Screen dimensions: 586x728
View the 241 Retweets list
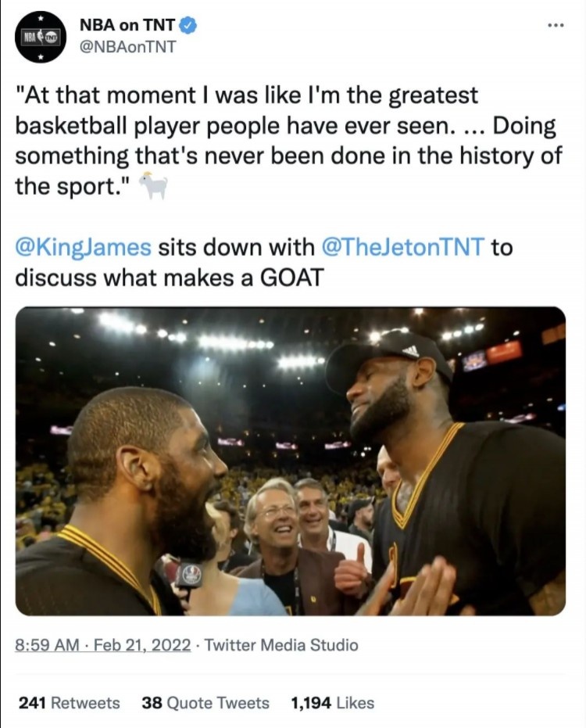pos(69,703)
